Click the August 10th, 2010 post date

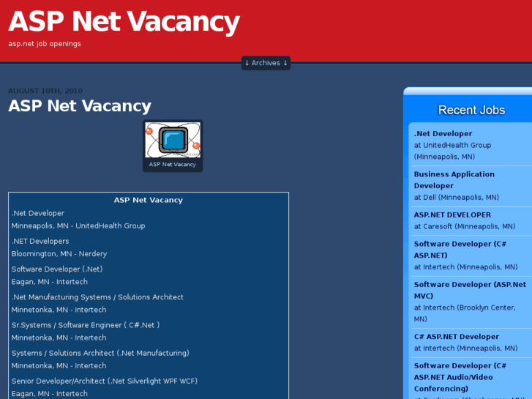[x=45, y=91]
